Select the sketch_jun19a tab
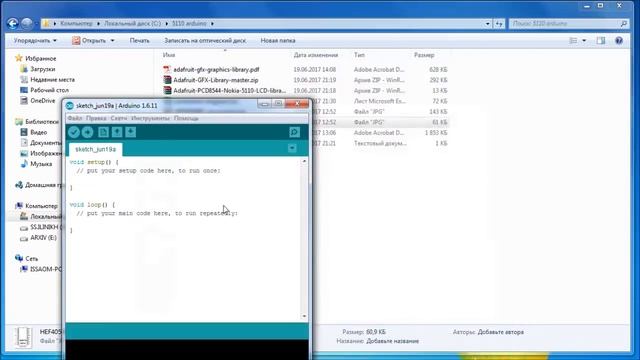The width and height of the screenshot is (640, 360). coord(96,149)
